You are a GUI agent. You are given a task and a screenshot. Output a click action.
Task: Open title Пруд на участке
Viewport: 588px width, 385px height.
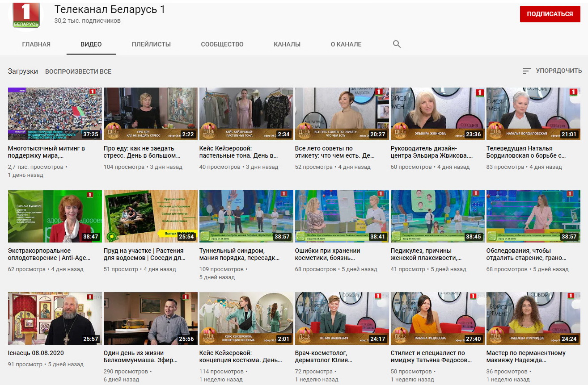(144, 255)
